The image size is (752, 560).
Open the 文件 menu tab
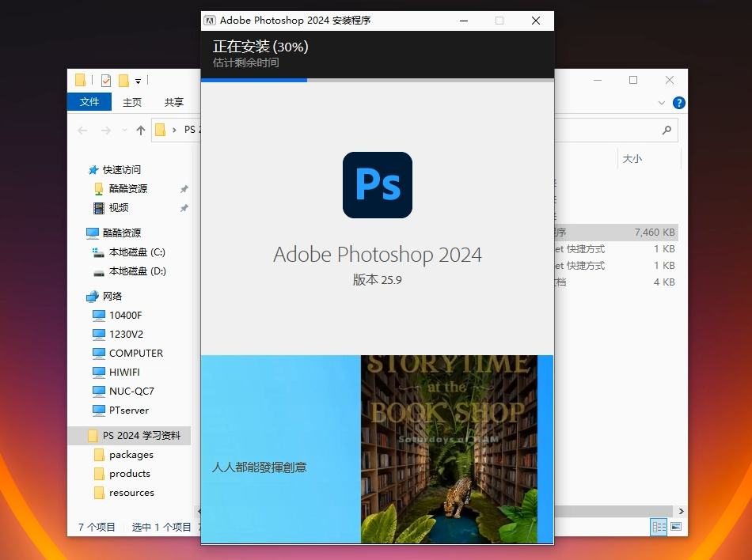[x=89, y=102]
